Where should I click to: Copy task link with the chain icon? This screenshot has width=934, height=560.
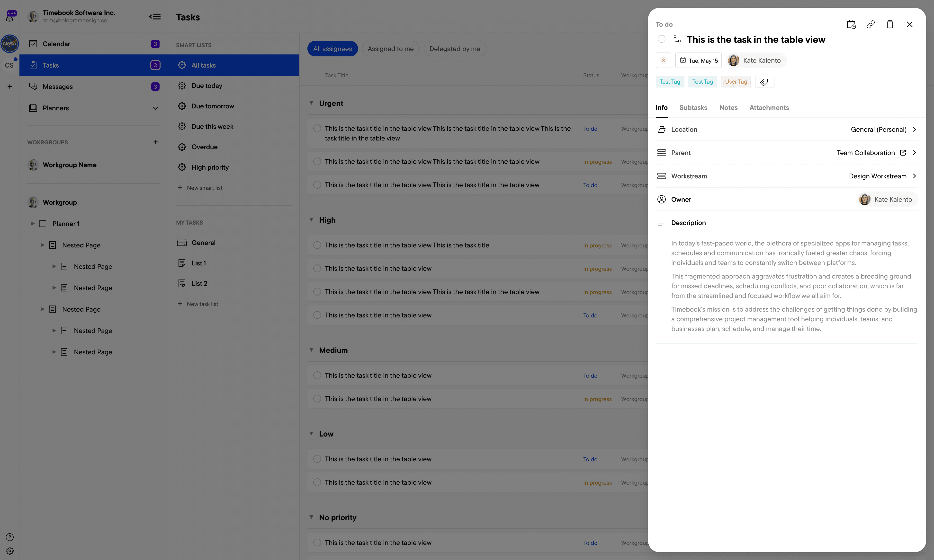click(x=871, y=25)
